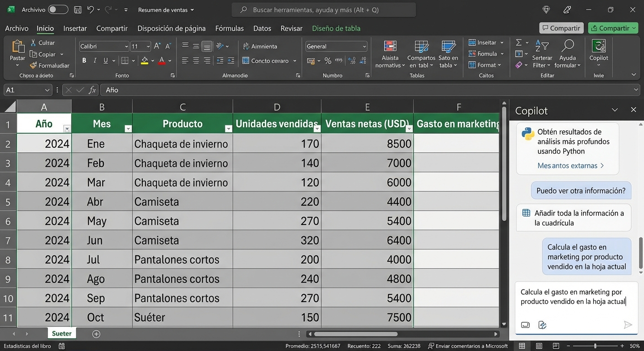644x351 pixels.
Task: Click the Compartir button in the top-right
Action: pos(613,28)
